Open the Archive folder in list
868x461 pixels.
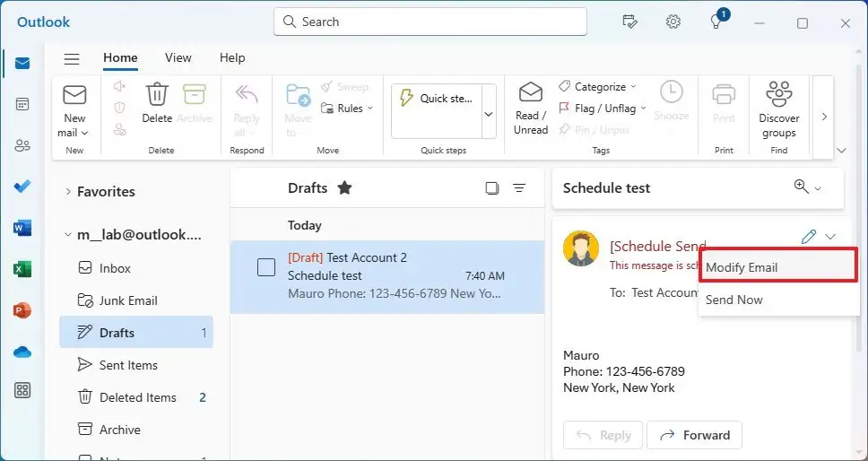(136, 430)
